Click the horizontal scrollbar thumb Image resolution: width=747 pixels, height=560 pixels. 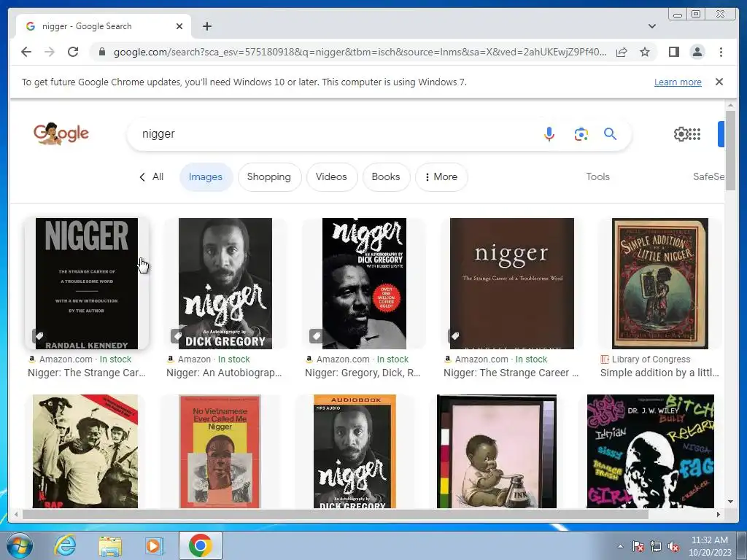[x=336, y=514]
